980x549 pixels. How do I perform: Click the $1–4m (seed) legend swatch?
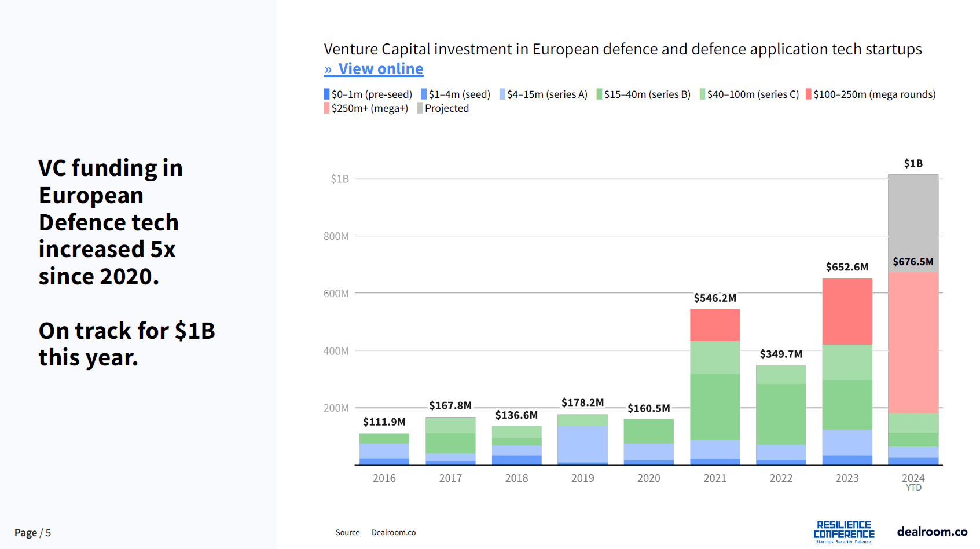click(424, 94)
